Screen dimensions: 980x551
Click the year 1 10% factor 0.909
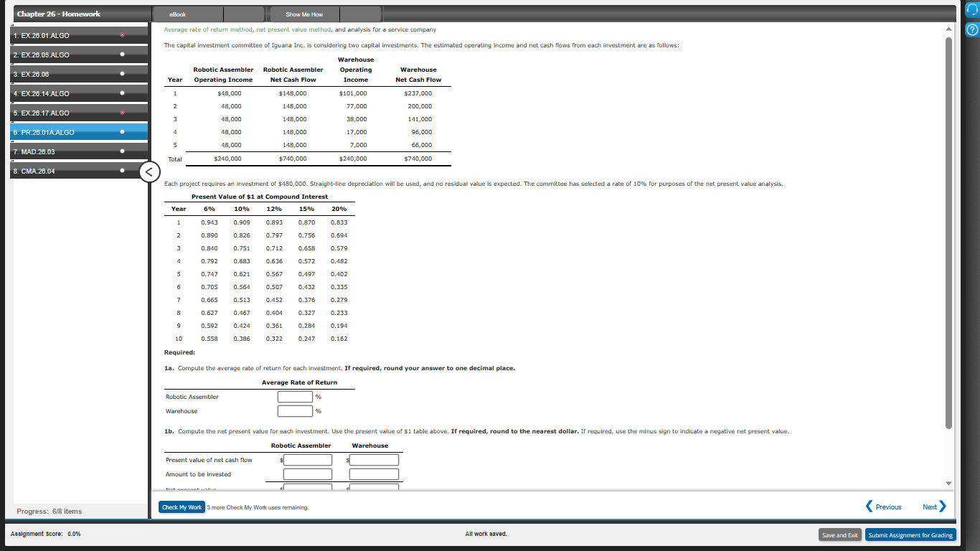tap(242, 222)
